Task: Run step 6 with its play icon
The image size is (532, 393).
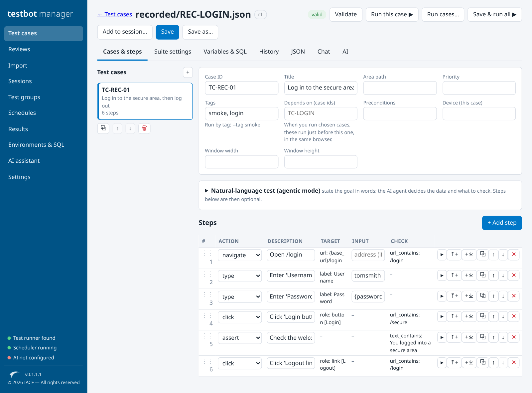Action: pos(442,362)
